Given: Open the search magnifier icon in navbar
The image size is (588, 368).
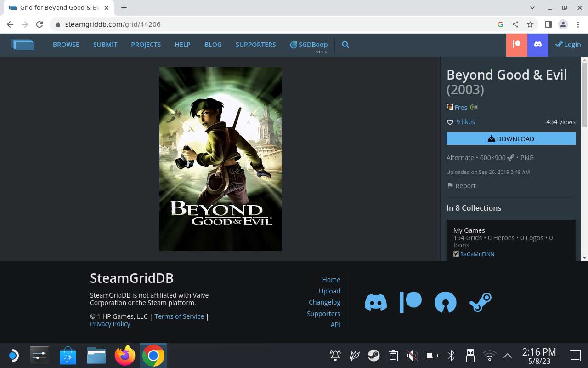Looking at the screenshot, I should 345,45.
